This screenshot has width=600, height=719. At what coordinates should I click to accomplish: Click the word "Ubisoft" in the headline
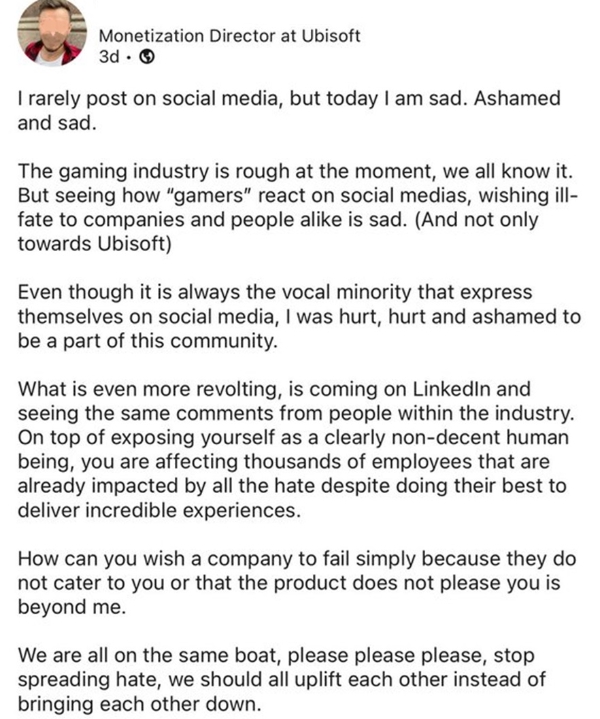click(x=331, y=36)
